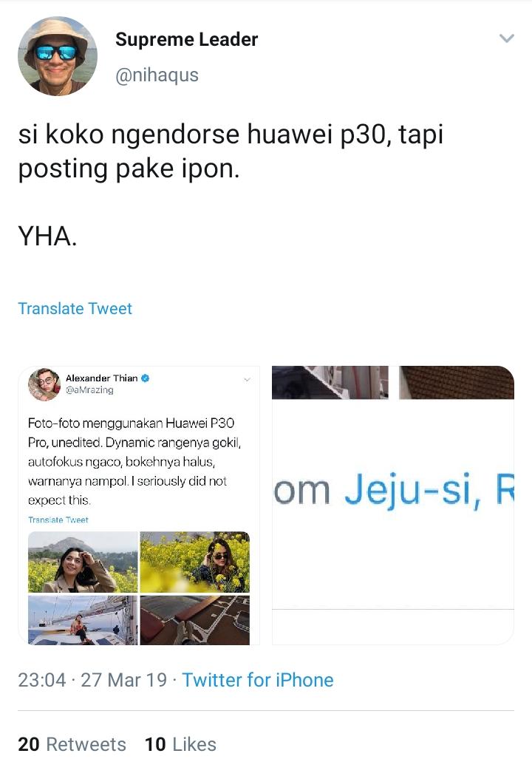This screenshot has height=776, width=532.
Task: Open the @nihaqus handle
Action: pos(157,75)
